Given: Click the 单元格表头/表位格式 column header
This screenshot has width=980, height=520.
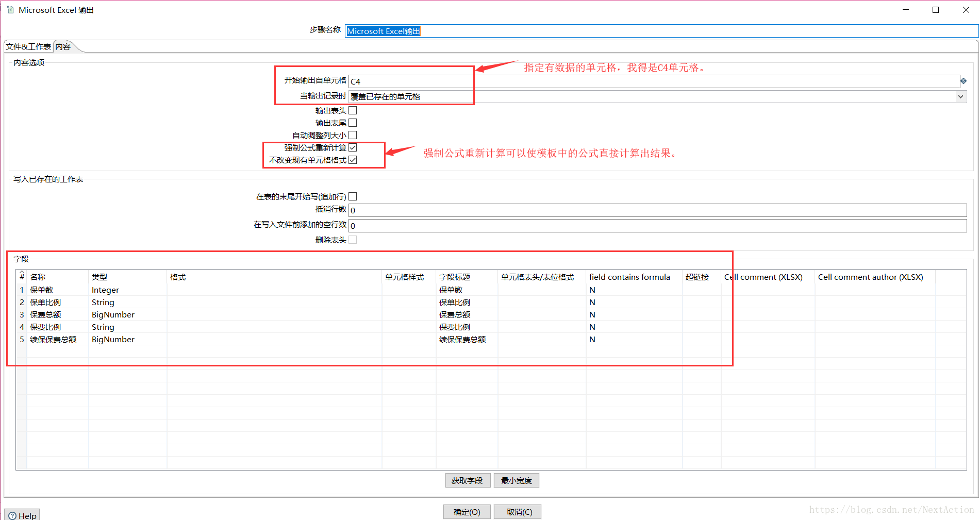Looking at the screenshot, I should point(542,277).
